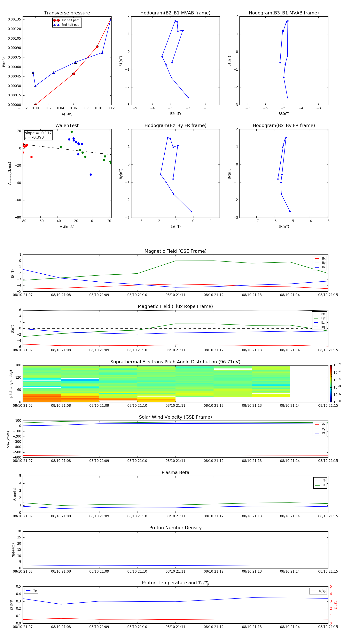Screen dimensions: 351x644
Task: Click the "Solar Wind Velocity (GSE Frame)" title
Action: [175, 417]
